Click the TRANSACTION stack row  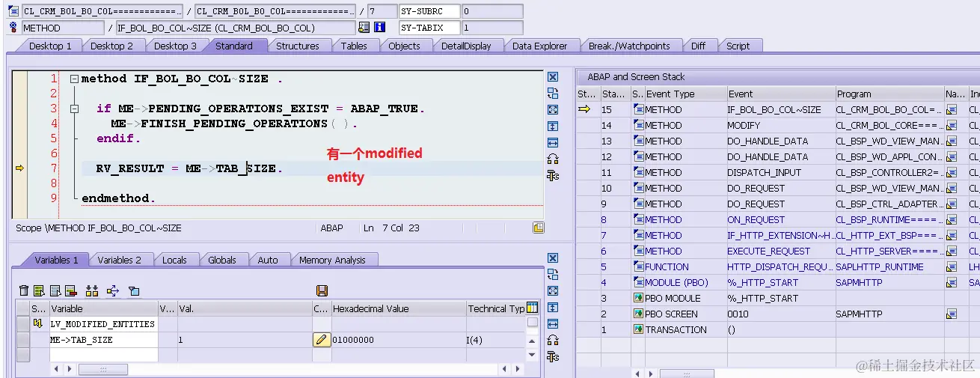(778, 329)
